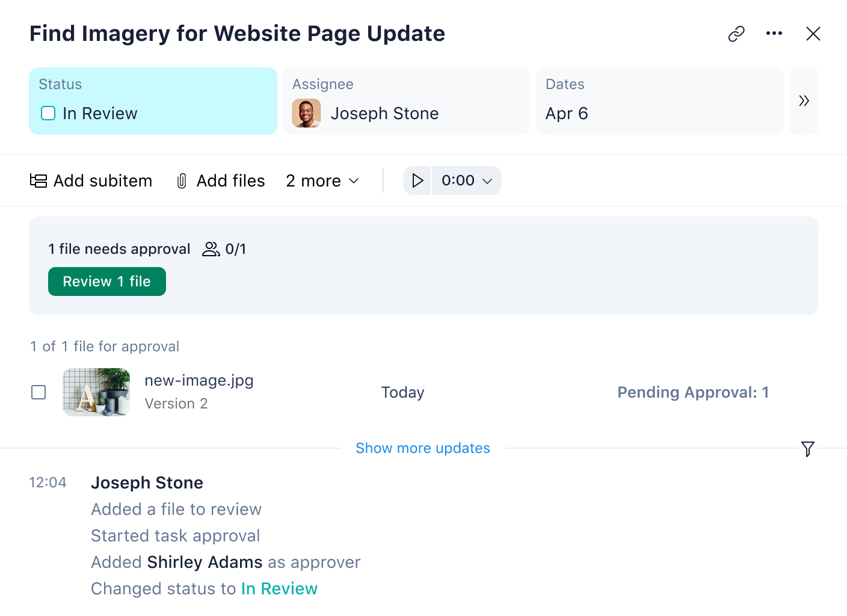The width and height of the screenshot is (847, 616).
Task: Start the task timer with play icon
Action: point(417,180)
